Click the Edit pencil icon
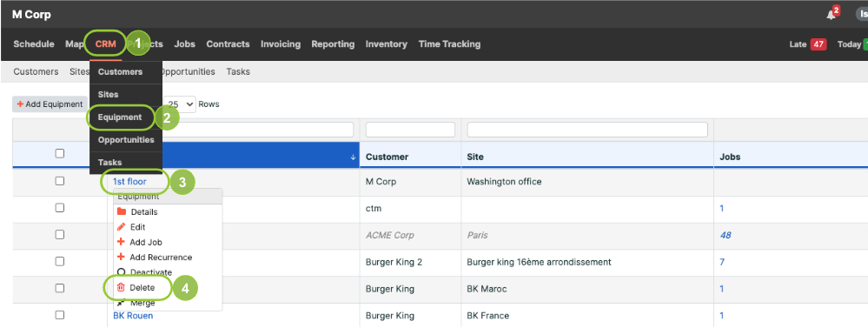Image resolution: width=868 pixels, height=328 pixels. pyautogui.click(x=122, y=226)
